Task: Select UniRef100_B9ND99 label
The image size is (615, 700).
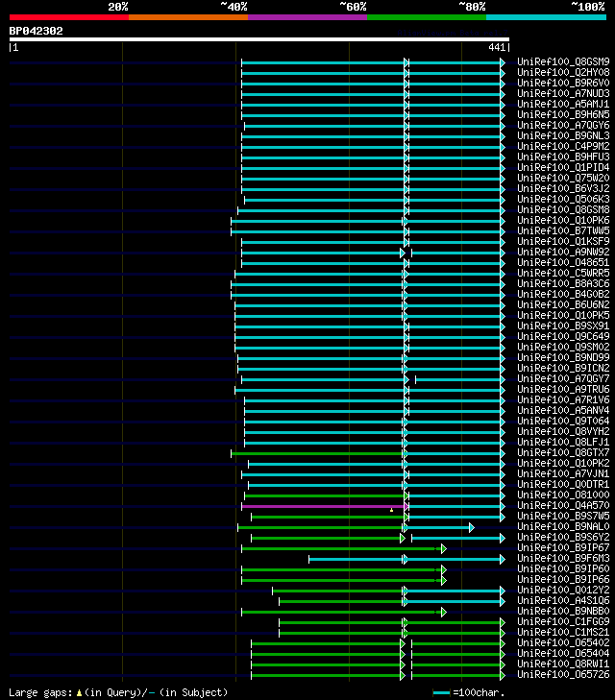Action: pos(563,357)
